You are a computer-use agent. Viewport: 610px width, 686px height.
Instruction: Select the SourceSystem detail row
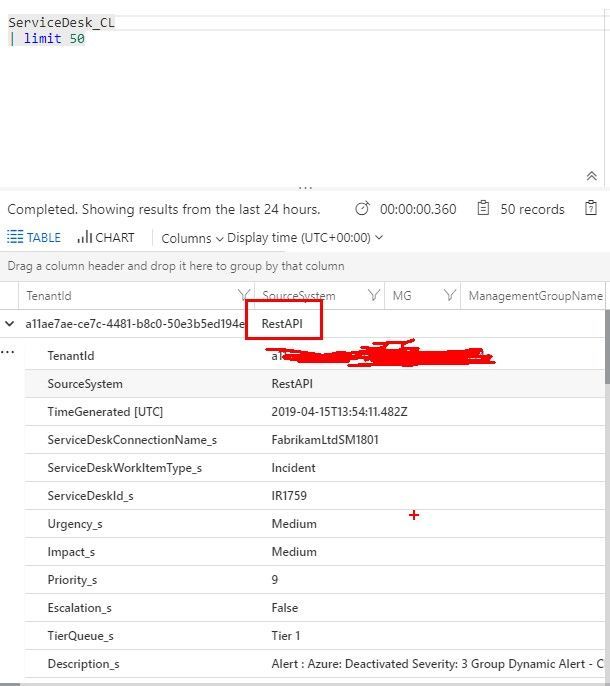314,384
